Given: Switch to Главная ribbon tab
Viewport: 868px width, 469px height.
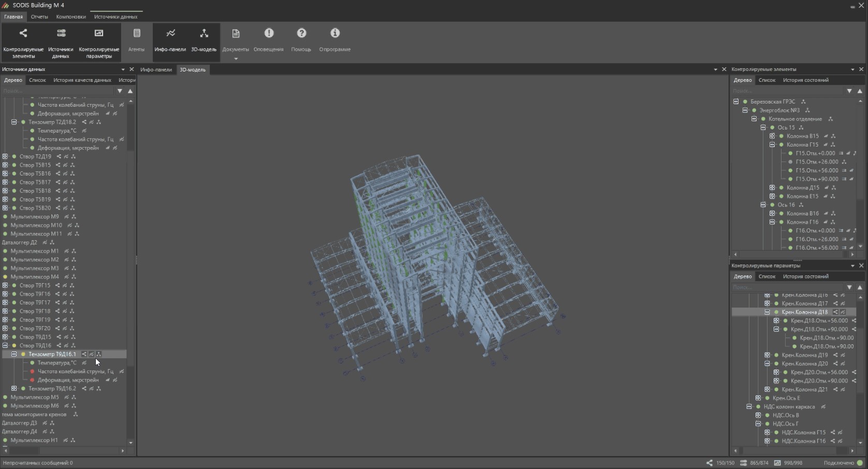Looking at the screenshot, I should (x=13, y=17).
